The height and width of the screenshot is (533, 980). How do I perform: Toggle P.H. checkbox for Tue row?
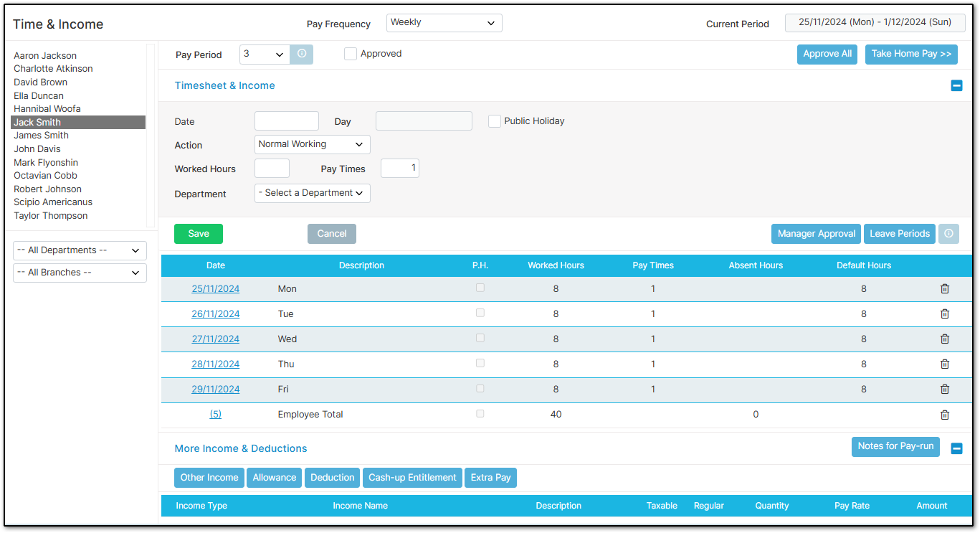pos(480,313)
